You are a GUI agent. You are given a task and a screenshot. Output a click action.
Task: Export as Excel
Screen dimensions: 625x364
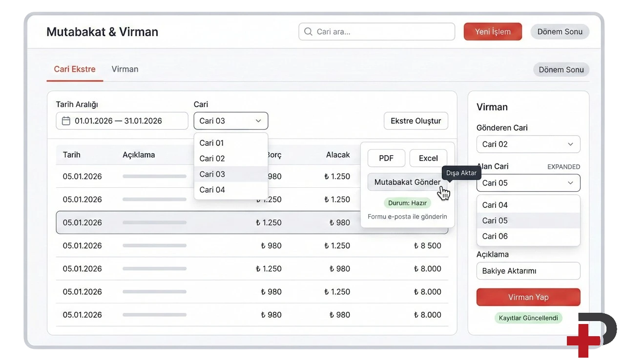[x=428, y=158]
